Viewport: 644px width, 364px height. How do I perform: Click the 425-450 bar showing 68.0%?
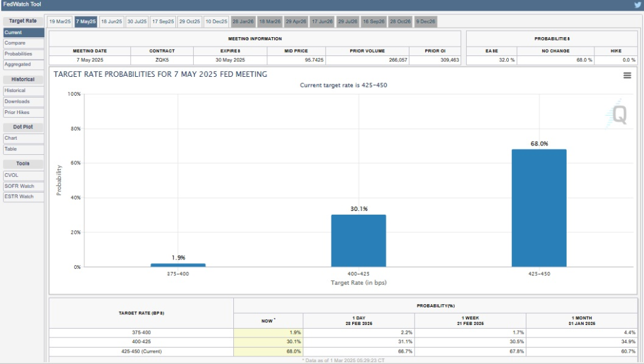pyautogui.click(x=538, y=208)
